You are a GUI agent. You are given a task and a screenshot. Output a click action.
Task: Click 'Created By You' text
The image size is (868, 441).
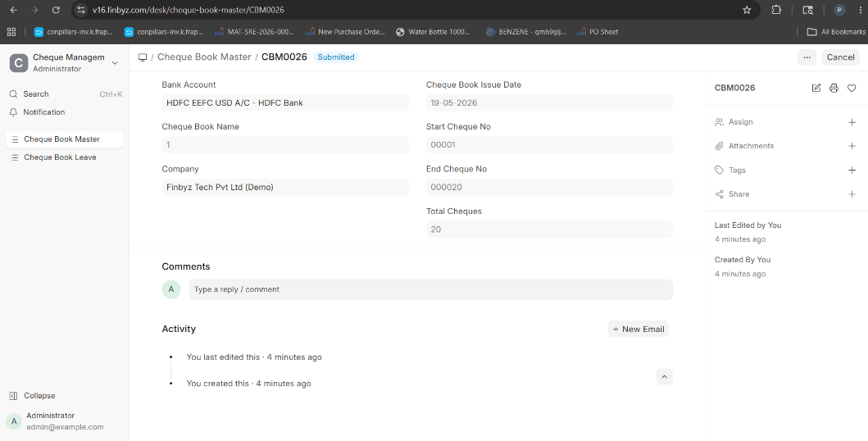[743, 260]
